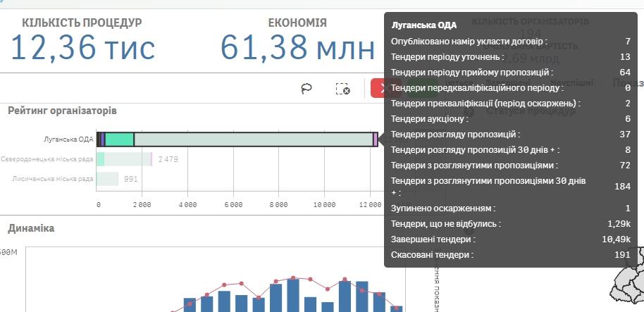Click the teal segment of the Луганська ОДА bar
The image size is (644, 312).
coord(119,139)
